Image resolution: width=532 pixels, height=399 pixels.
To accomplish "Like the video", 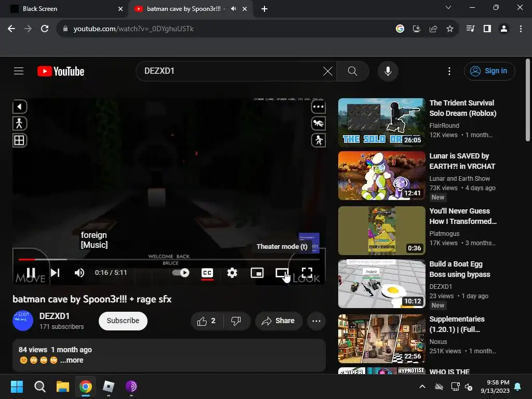I will click(x=207, y=321).
